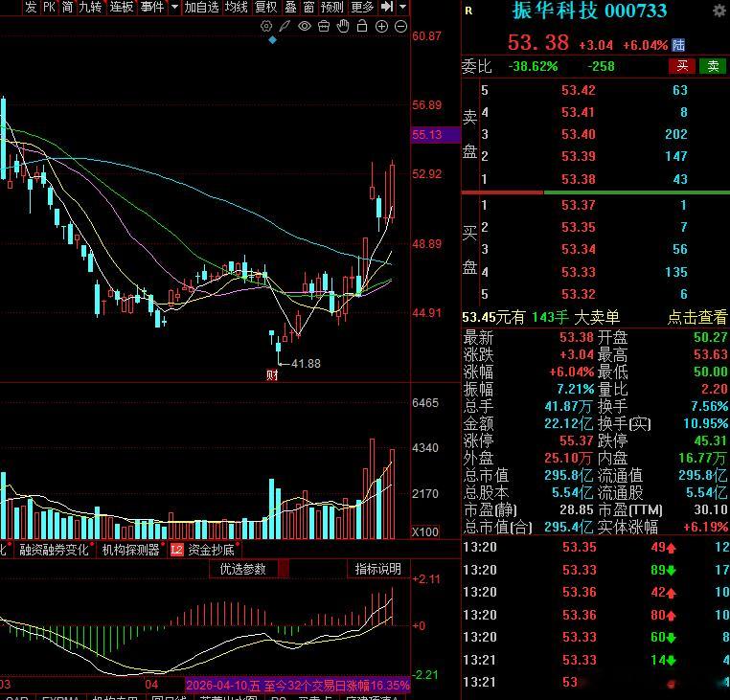
Task: Open 指标说明 indicator description
Action: point(378,569)
